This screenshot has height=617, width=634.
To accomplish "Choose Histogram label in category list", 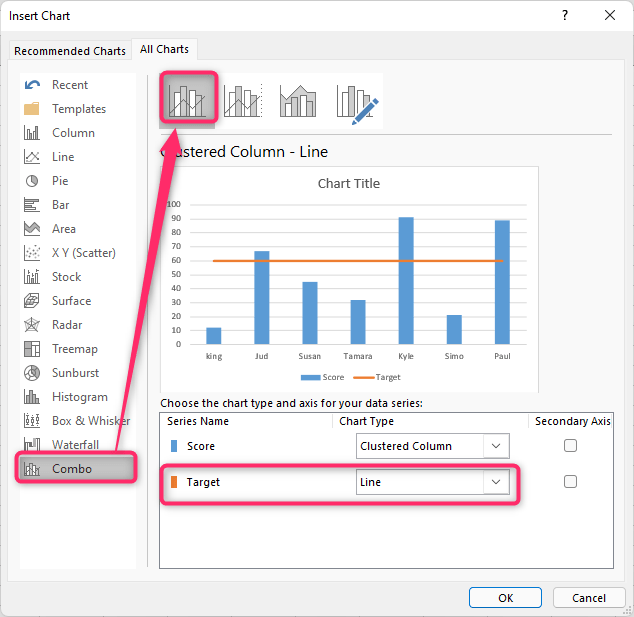I will click(80, 397).
